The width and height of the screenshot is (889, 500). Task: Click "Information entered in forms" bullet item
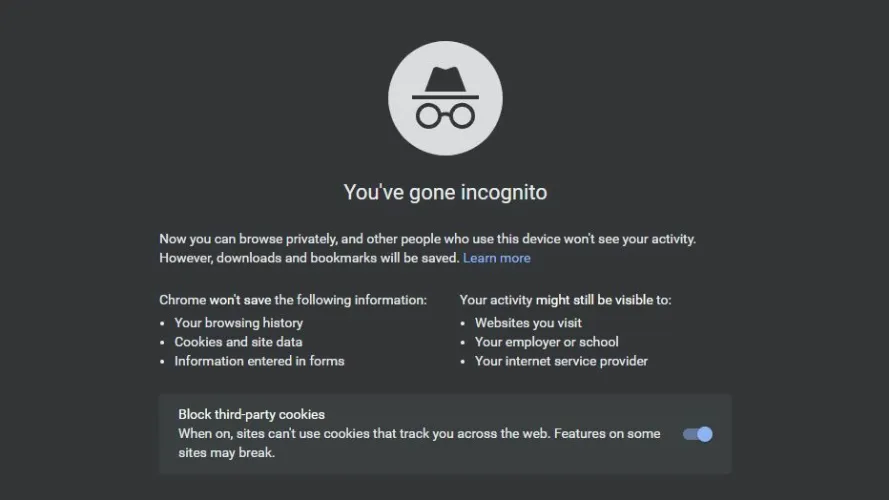(259, 361)
